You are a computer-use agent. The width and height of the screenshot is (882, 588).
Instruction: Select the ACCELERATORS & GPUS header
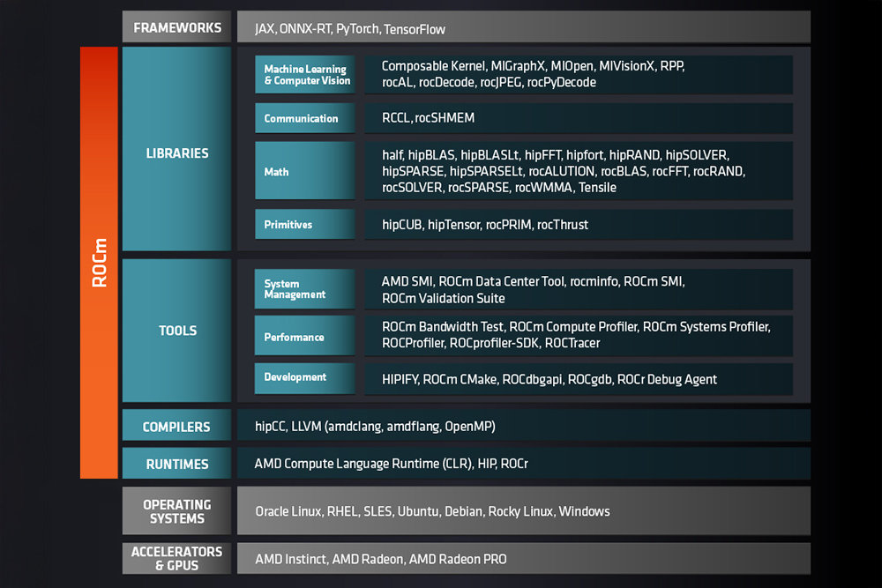pos(176,558)
